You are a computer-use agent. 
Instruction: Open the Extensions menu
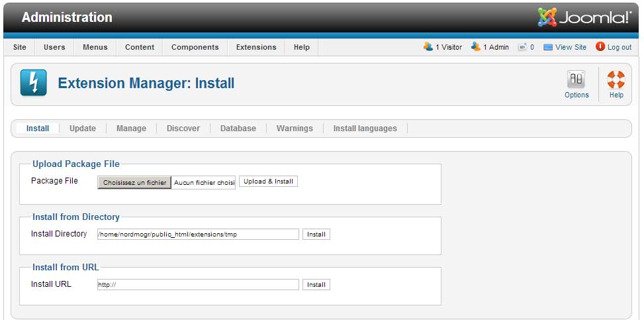point(256,47)
